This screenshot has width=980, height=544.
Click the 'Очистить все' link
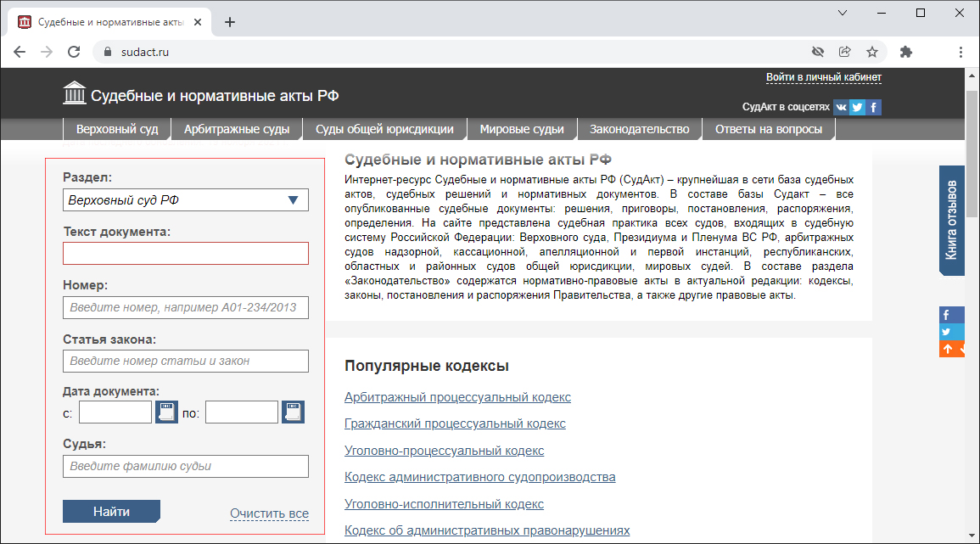coord(269,513)
